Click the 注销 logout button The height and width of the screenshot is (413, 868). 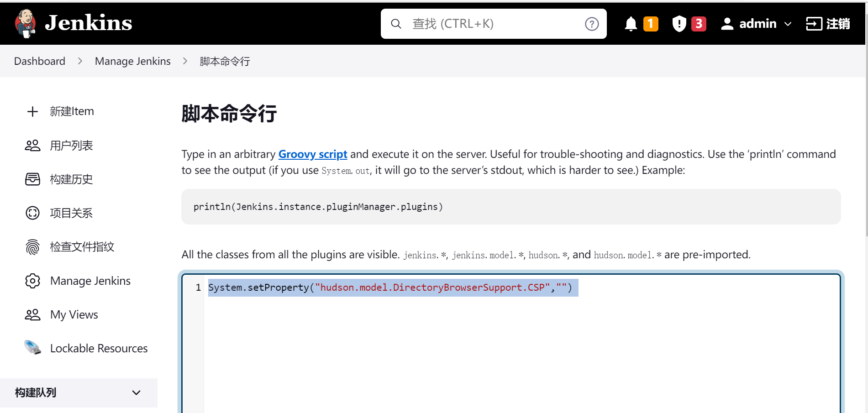point(828,24)
